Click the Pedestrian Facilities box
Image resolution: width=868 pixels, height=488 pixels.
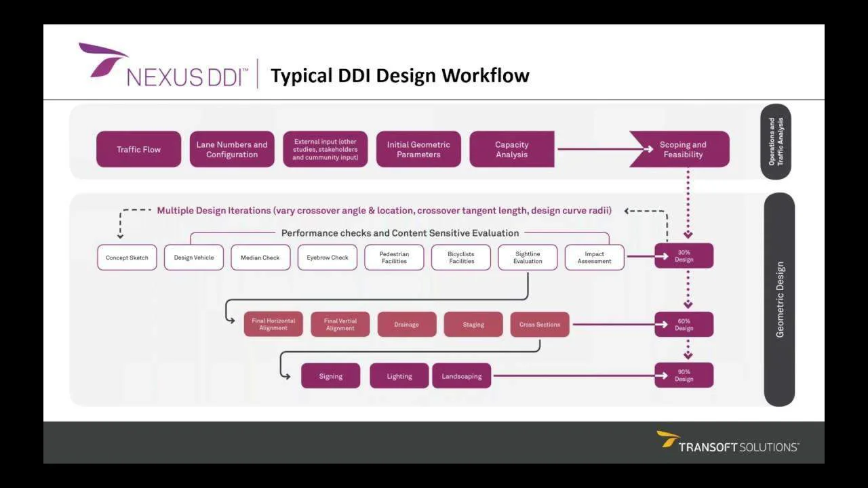(x=394, y=258)
